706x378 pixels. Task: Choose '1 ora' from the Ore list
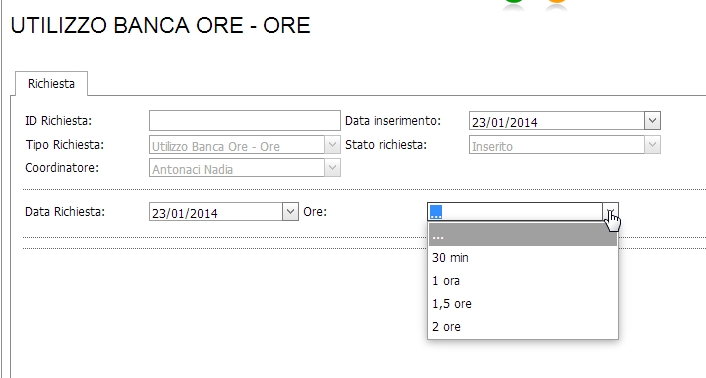pyautogui.click(x=523, y=281)
